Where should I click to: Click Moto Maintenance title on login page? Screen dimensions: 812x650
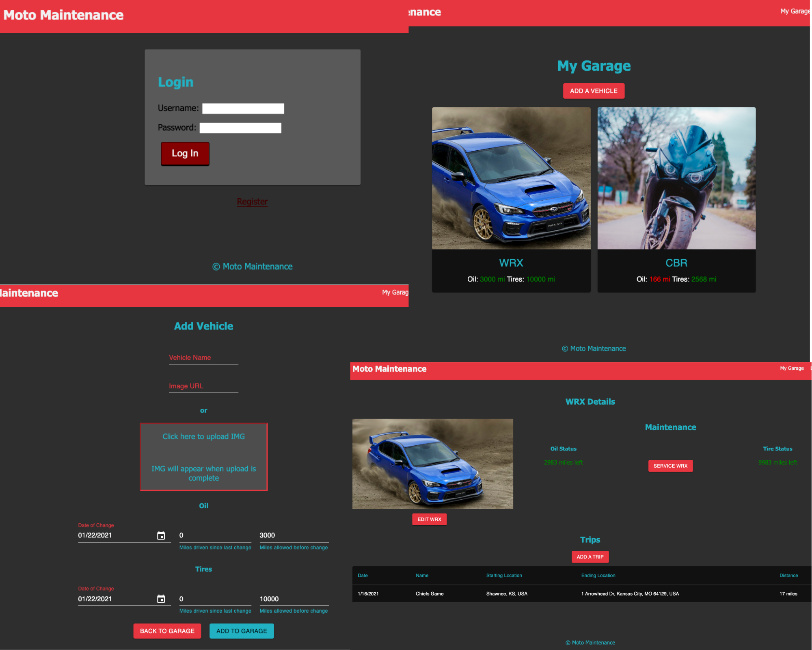coord(63,15)
